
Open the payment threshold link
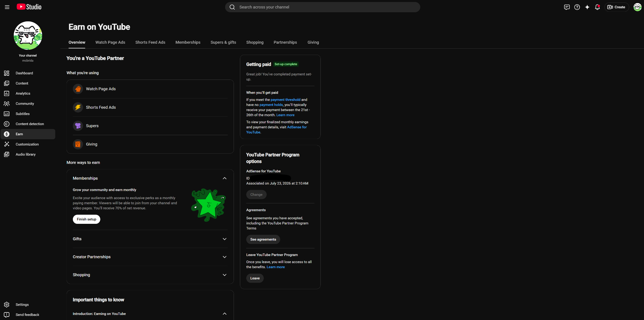tap(286, 100)
